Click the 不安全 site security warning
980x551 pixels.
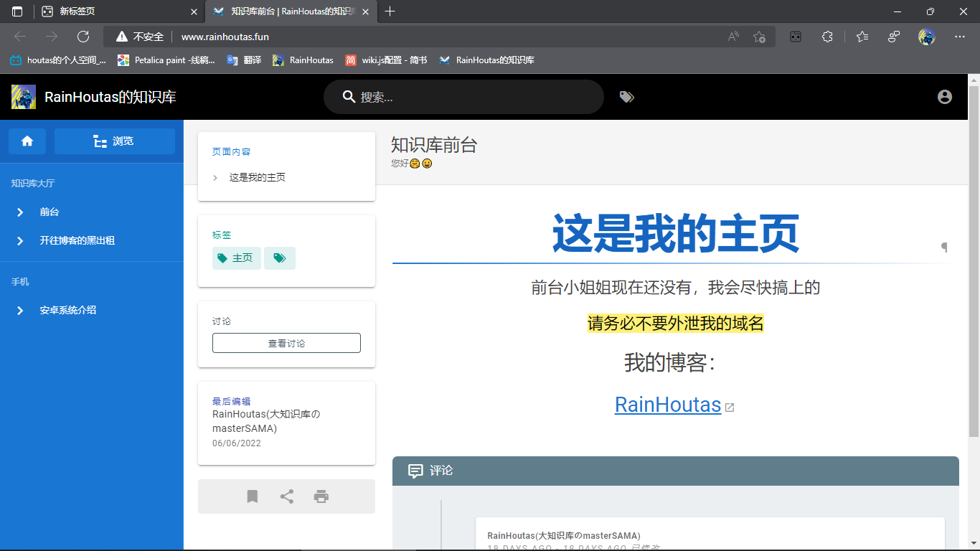140,37
